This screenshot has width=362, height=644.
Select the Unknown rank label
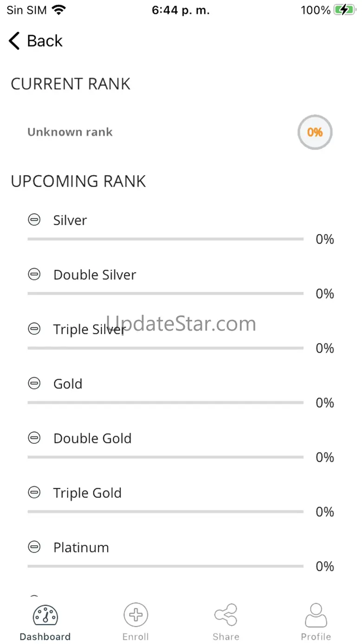pyautogui.click(x=70, y=132)
